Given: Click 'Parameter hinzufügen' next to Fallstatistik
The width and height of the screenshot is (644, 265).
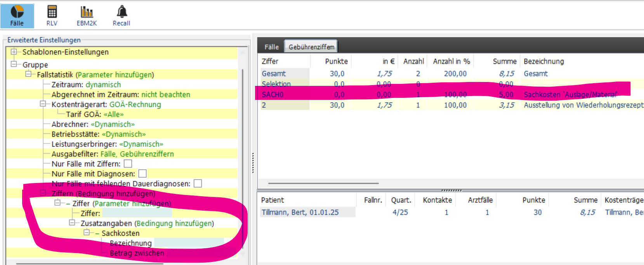Looking at the screenshot, I should tap(115, 75).
